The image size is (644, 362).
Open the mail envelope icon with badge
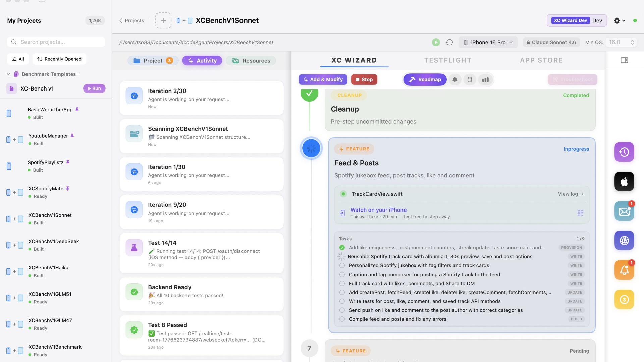[624, 211]
